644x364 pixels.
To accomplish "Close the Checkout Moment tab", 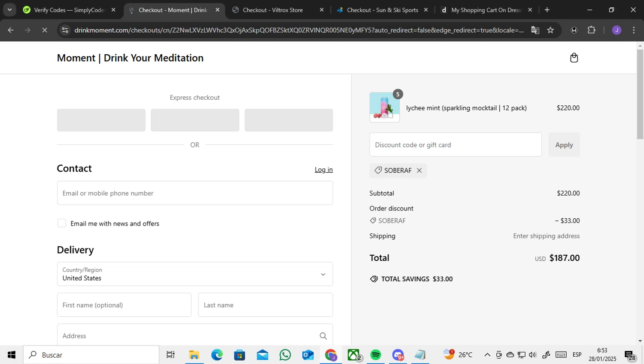I will point(217,10).
